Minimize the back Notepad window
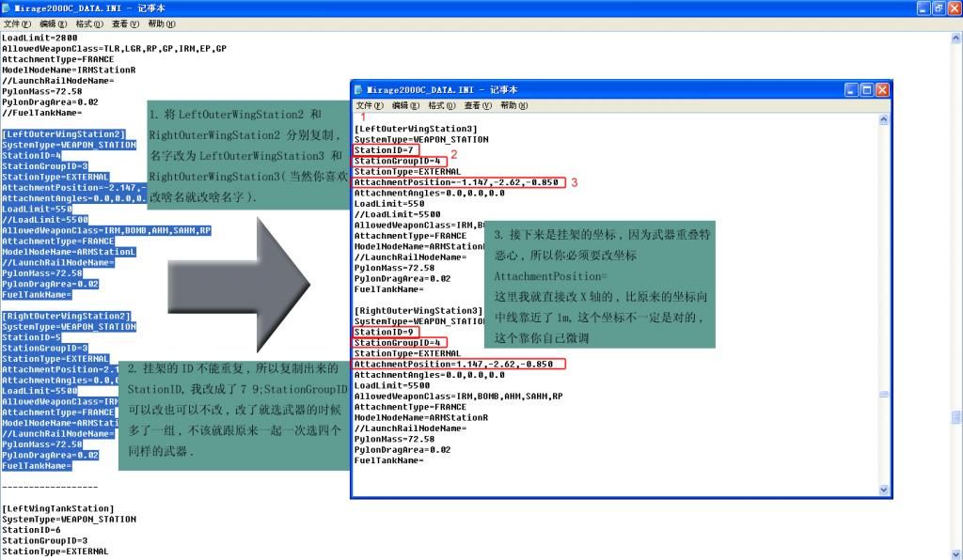 [924, 8]
